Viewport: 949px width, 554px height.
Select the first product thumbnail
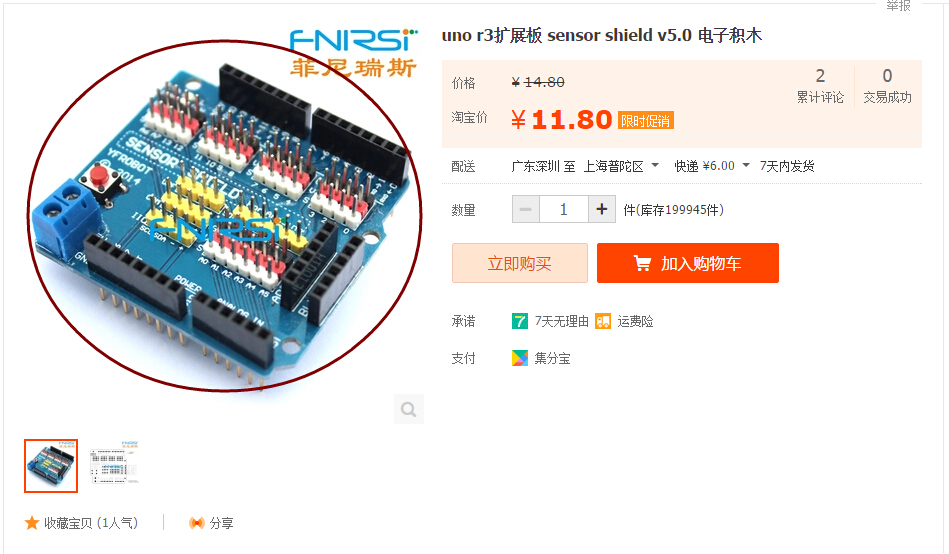point(51,466)
